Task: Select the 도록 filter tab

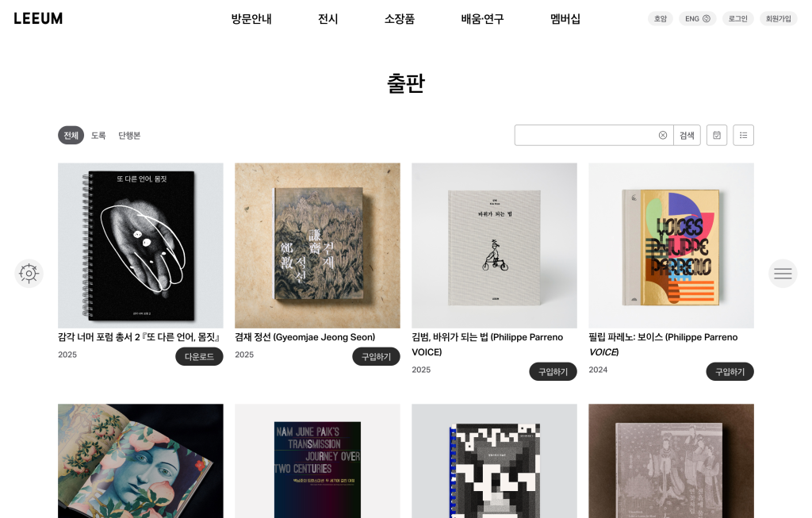Action: pyautogui.click(x=98, y=135)
